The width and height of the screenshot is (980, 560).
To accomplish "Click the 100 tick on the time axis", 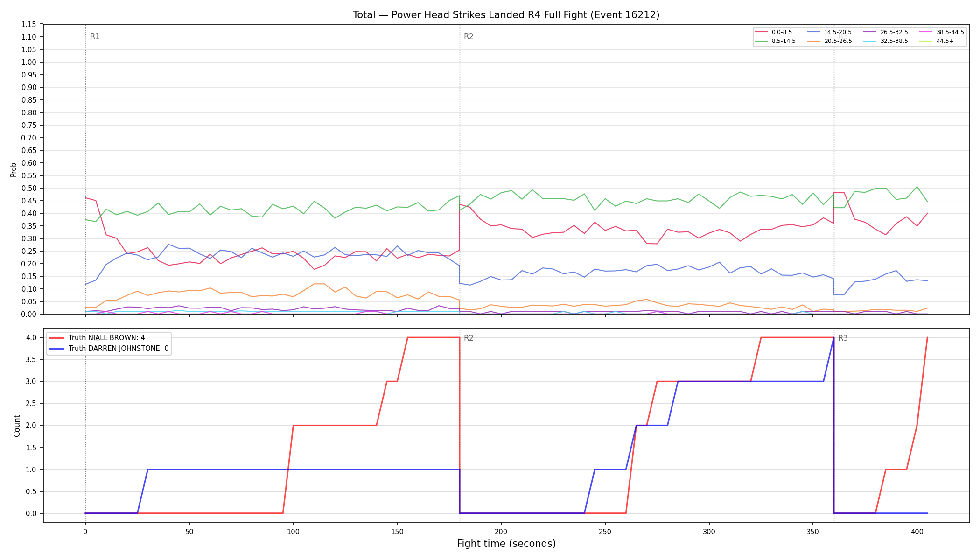I will click(293, 532).
